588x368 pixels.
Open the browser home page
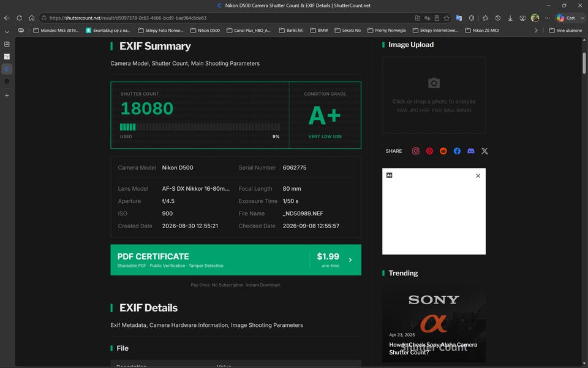pyautogui.click(x=32, y=18)
